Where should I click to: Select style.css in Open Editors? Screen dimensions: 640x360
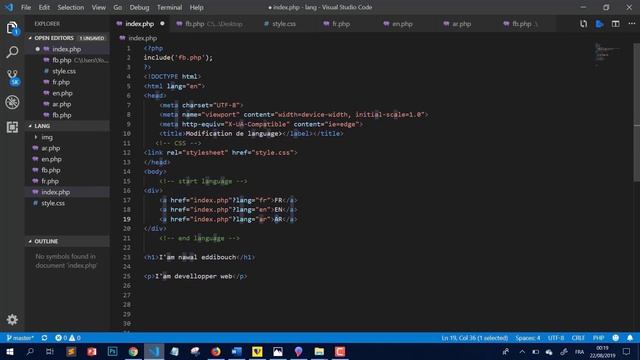(64, 71)
